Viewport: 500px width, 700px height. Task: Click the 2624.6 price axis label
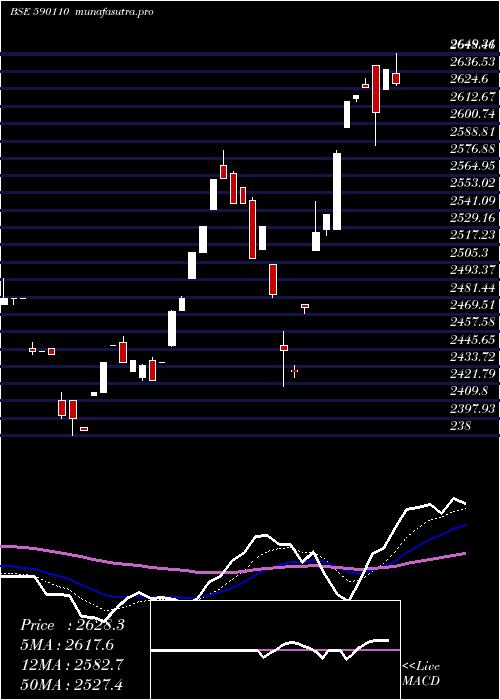(470, 79)
